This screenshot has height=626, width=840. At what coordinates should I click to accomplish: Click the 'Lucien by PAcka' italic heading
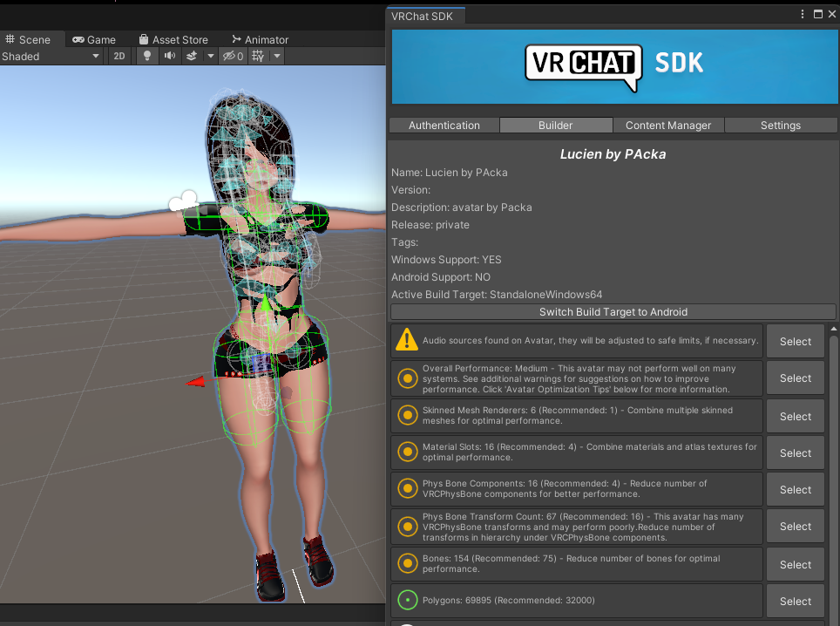pos(613,154)
